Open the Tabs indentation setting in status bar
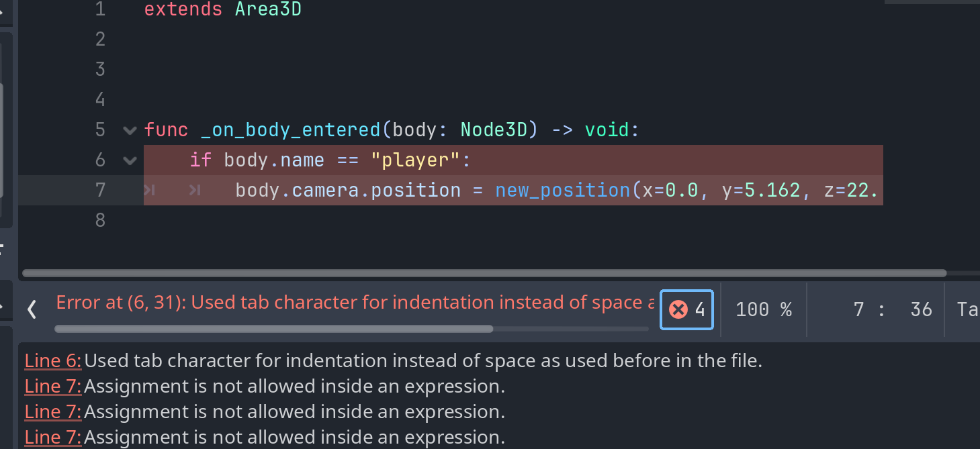This screenshot has height=449, width=980. point(968,309)
